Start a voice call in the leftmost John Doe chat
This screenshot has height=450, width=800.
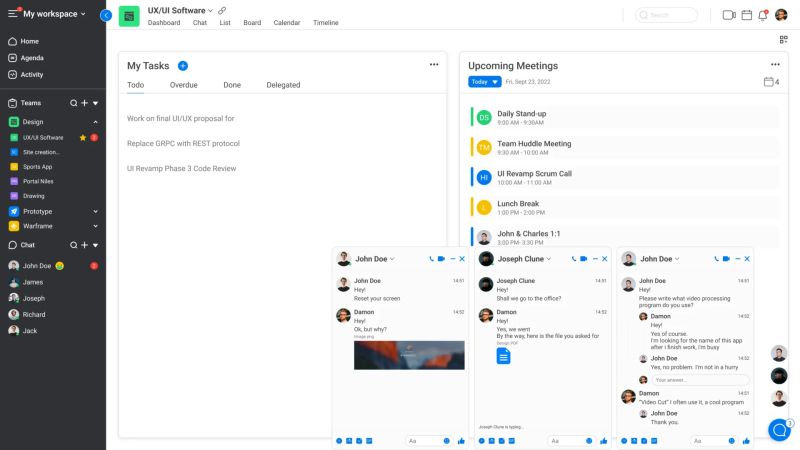click(x=431, y=259)
